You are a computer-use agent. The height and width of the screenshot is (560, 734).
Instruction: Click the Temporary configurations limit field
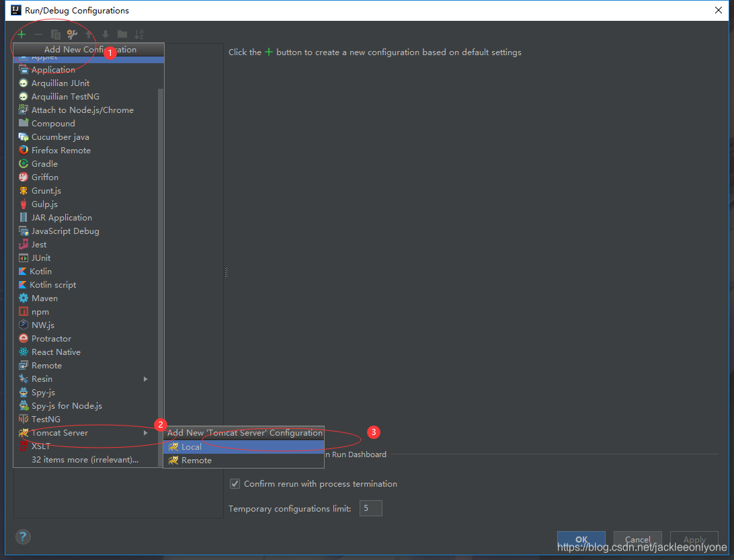click(x=371, y=508)
